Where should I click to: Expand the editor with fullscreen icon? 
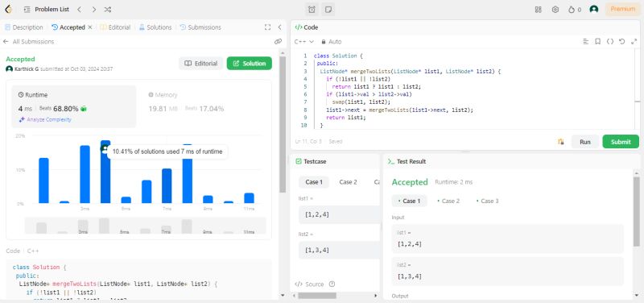tap(634, 42)
